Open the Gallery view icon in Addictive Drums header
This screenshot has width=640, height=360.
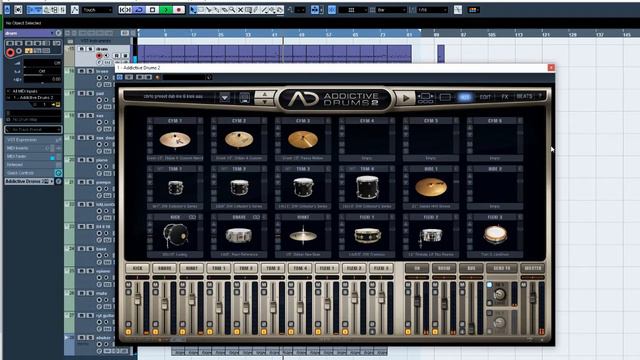tap(425, 98)
